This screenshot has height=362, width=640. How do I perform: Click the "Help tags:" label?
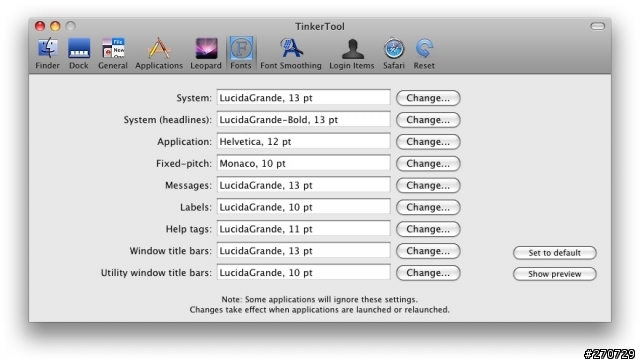click(x=189, y=229)
